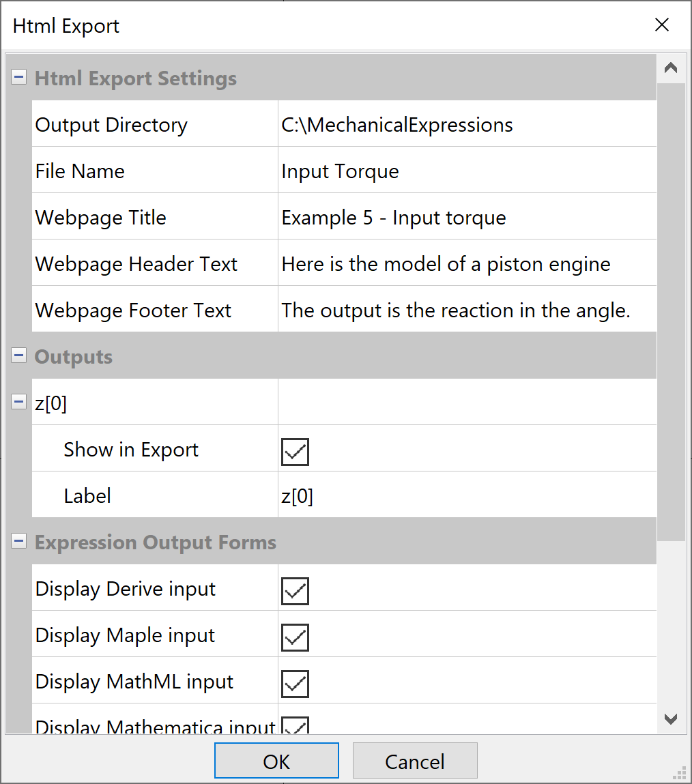Edit the Webpage Header Text value
The image size is (692, 784).
(x=466, y=264)
